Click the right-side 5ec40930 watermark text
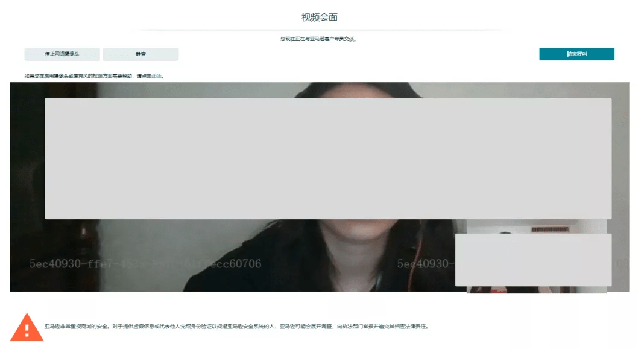 click(425, 264)
